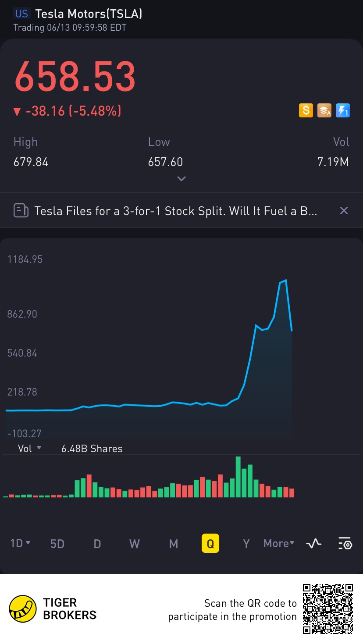Open the More timeframes dropdown
Viewport: 363px width, 644px height.
(279, 544)
